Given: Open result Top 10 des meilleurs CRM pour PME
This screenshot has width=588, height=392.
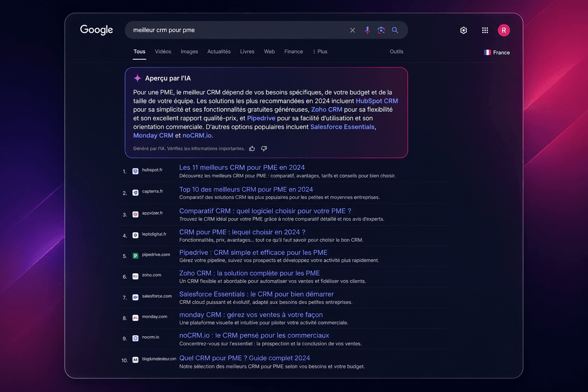Looking at the screenshot, I should coord(246,189).
